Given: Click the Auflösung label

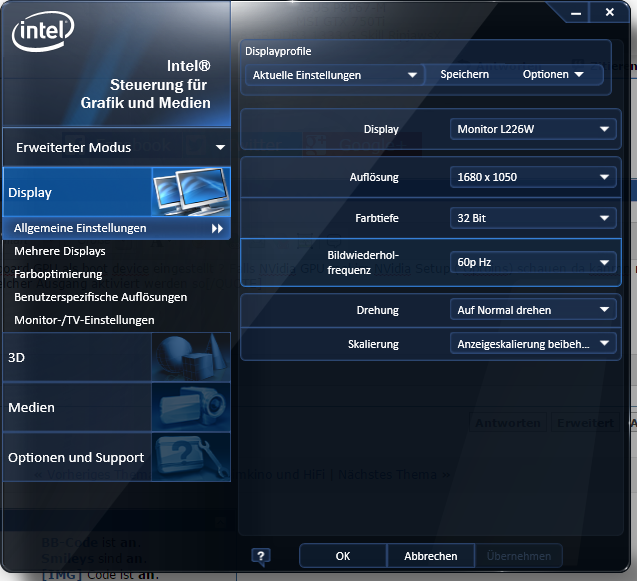Looking at the screenshot, I should coord(374,177).
